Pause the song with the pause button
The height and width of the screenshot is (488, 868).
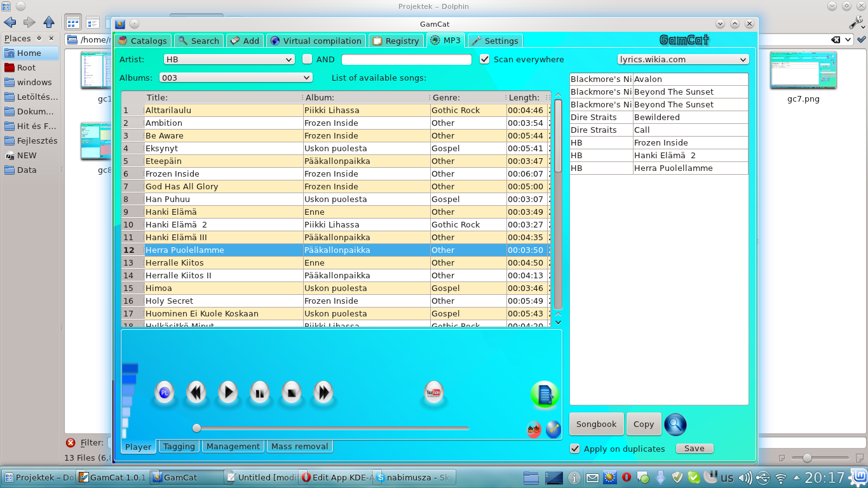[x=260, y=393]
